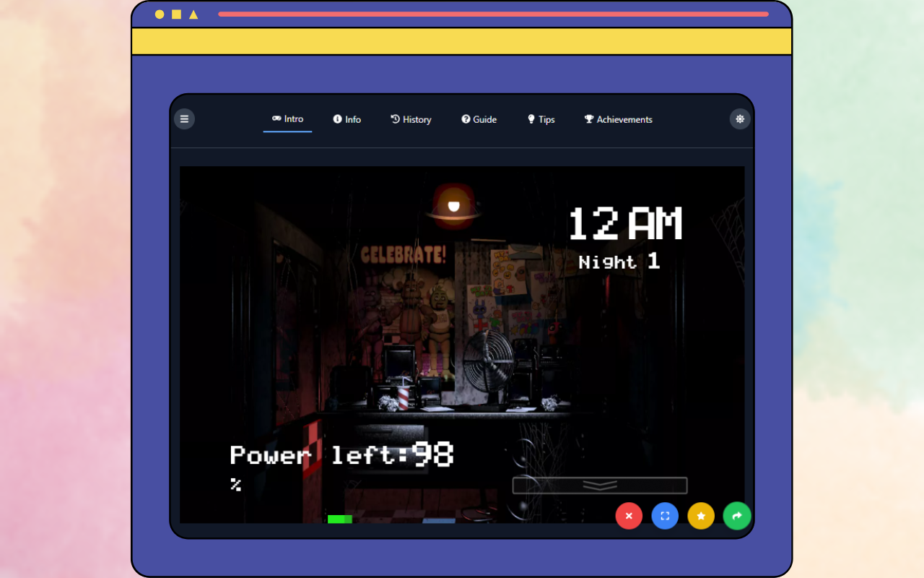The height and width of the screenshot is (578, 924).
Task: Click the info circle icon beside Info
Action: 337,119
